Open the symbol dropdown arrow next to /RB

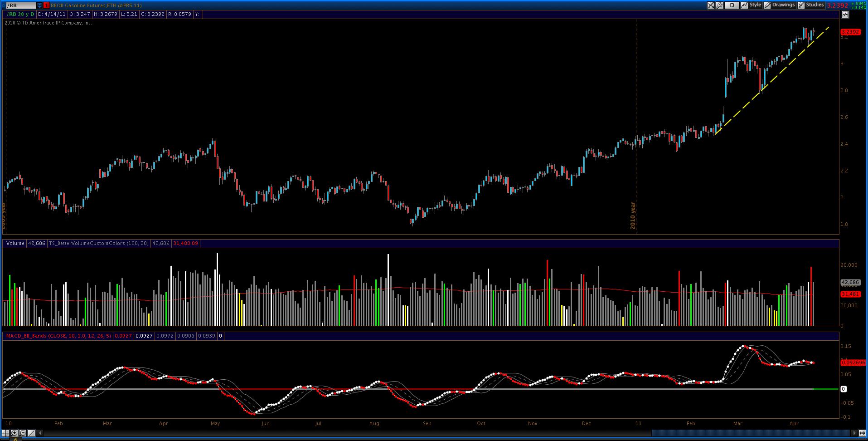pos(39,5)
